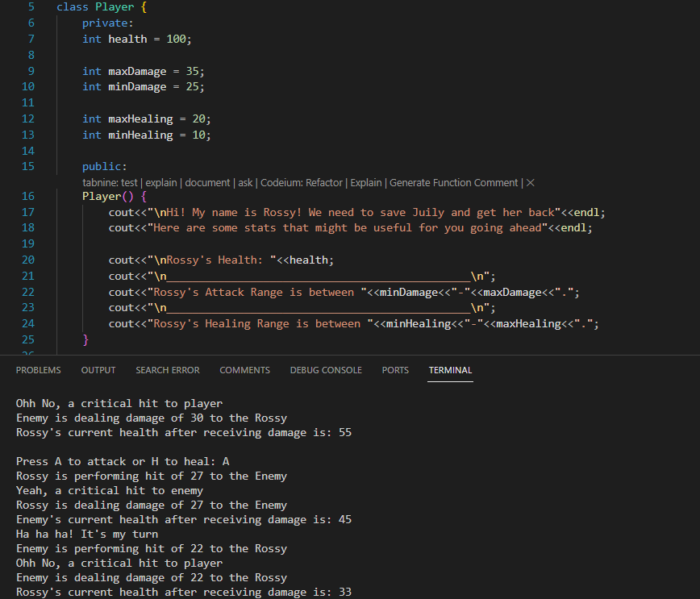This screenshot has height=599, width=700.
Task: Click 'Rossy's Attack Range' cout line
Action: (x=344, y=293)
